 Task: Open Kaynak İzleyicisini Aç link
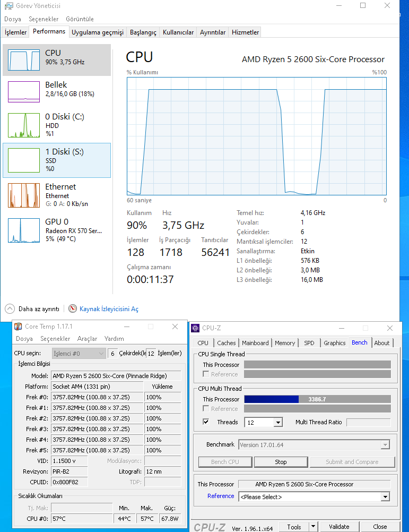109,309
